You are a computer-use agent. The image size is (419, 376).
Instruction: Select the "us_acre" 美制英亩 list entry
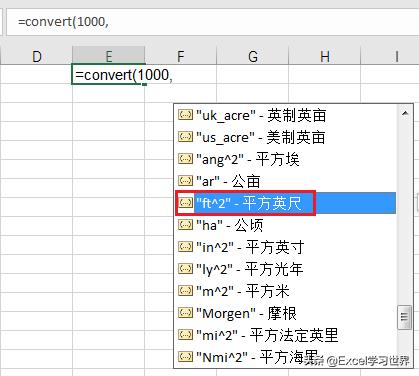click(x=286, y=137)
